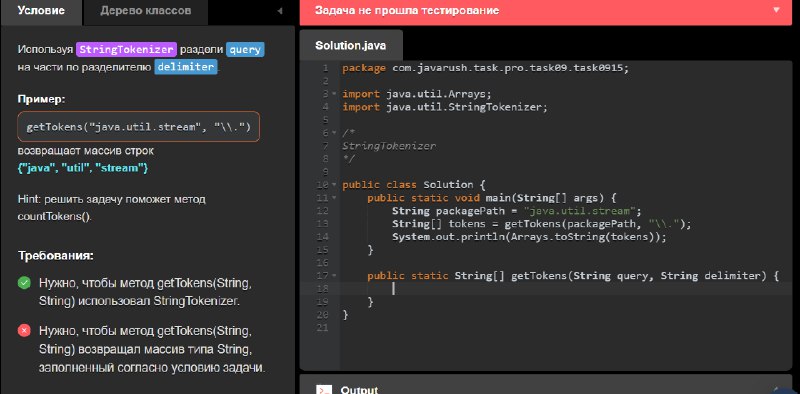800x394 pixels.
Task: Switch to the Условие tab
Action: 41,11
